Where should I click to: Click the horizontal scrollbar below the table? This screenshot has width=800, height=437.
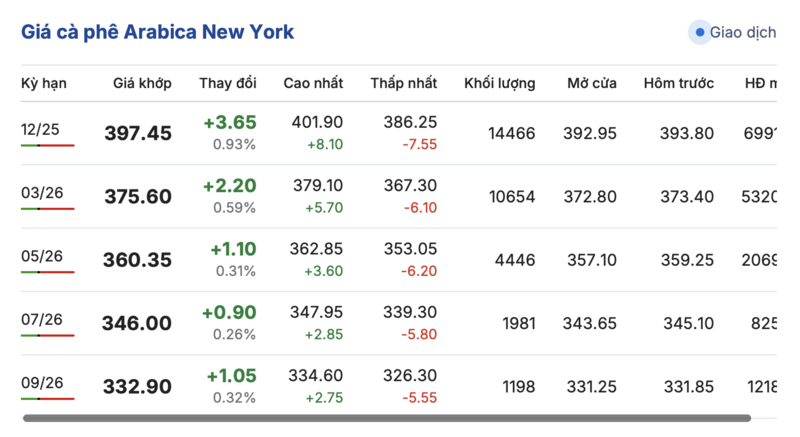386,417
